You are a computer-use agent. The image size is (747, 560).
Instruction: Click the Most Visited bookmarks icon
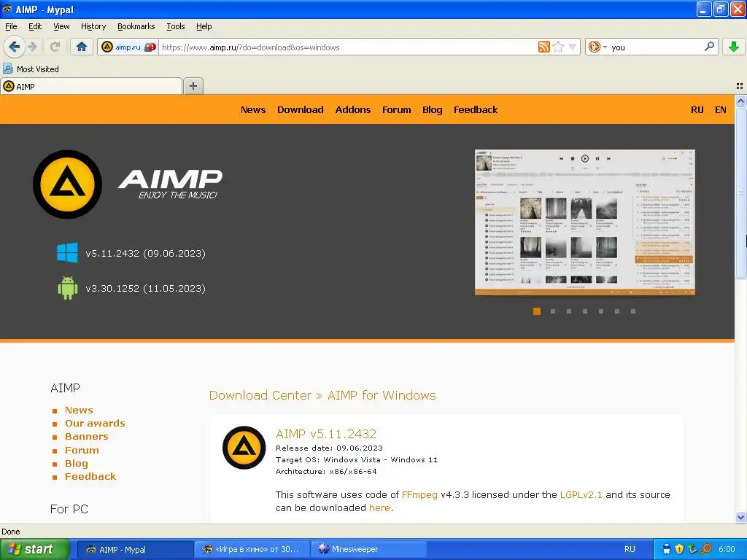pyautogui.click(x=7, y=69)
